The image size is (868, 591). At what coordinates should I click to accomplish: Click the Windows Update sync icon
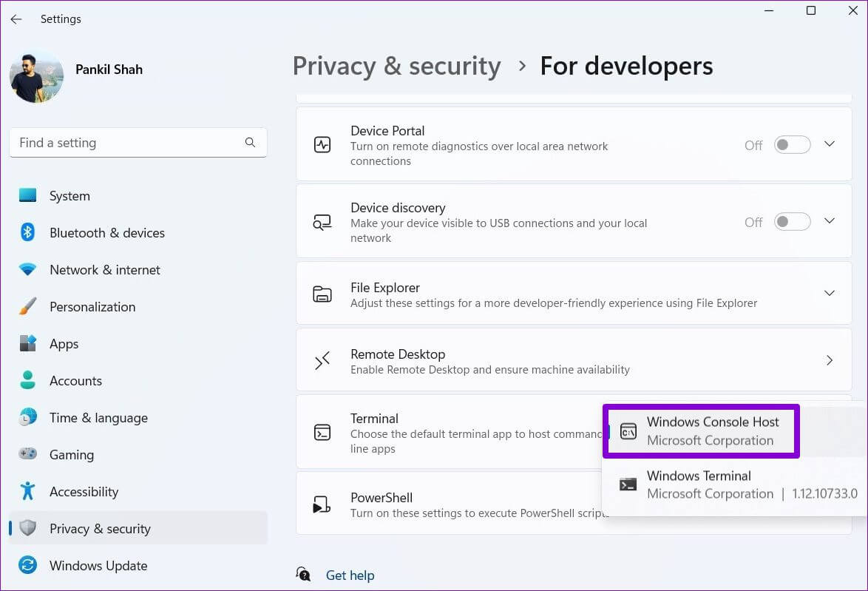pyautogui.click(x=27, y=565)
